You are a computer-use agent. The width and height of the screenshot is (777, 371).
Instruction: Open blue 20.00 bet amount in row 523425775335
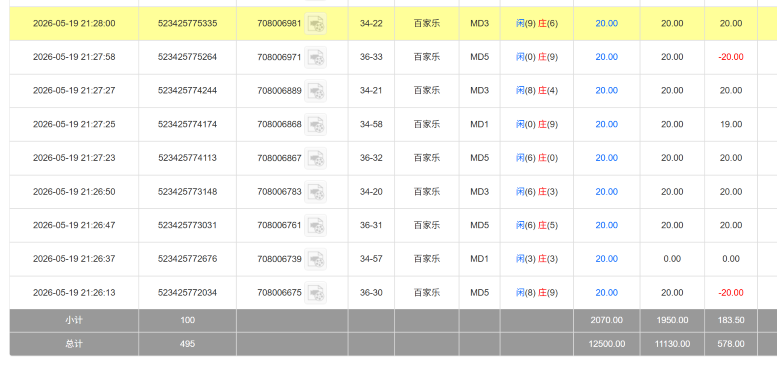607,23
